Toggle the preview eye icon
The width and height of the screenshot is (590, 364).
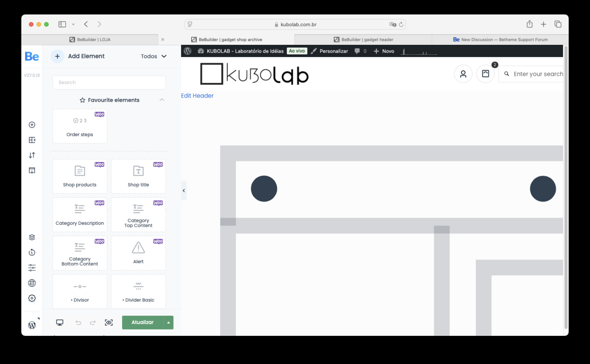pyautogui.click(x=109, y=323)
